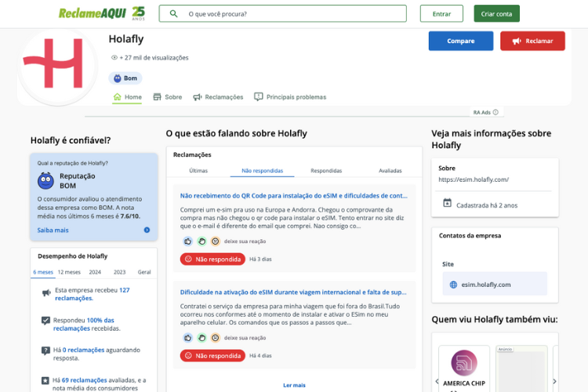Click Não respondida badge dated Há 3 dias
The width and height of the screenshot is (588, 392).
coord(212,260)
